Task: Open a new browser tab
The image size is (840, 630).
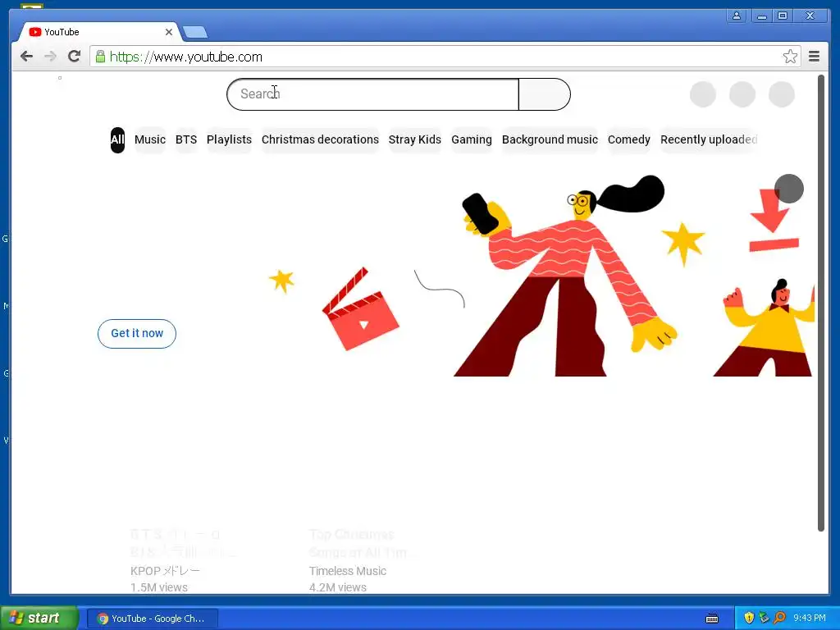Action: coord(195,33)
